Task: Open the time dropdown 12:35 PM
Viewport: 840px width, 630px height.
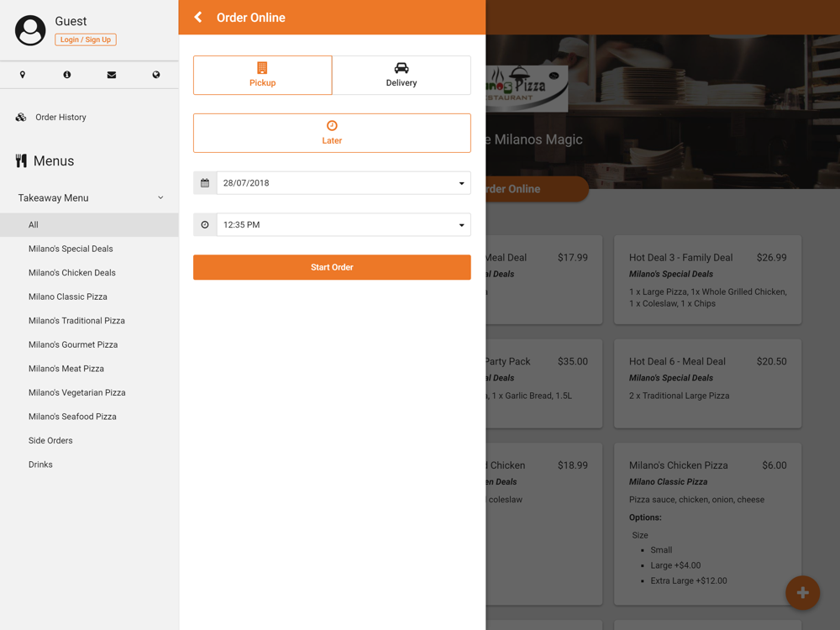Action: point(344,225)
